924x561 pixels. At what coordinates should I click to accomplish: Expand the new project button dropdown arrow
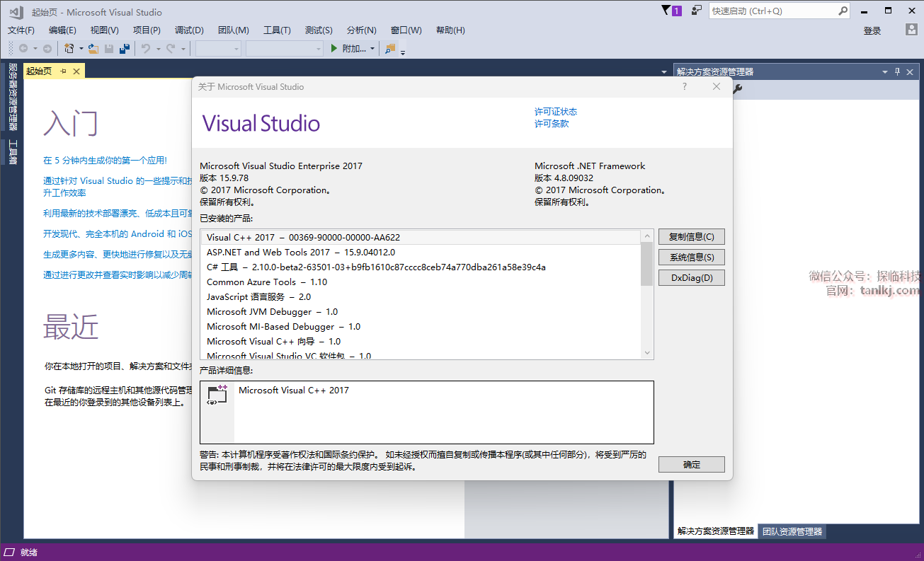coord(81,49)
